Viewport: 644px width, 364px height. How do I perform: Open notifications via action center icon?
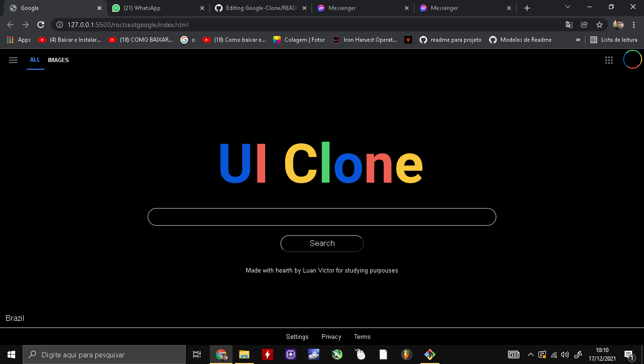630,355
